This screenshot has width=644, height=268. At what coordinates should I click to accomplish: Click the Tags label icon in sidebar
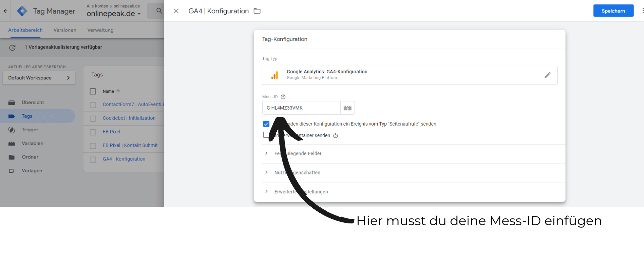click(12, 116)
